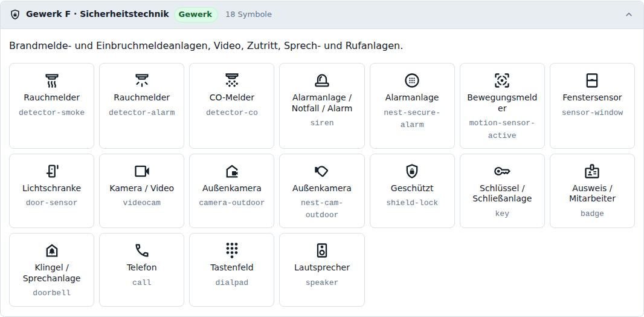Click the Gewerk F · Sicherheitstechnik heading
644x317 pixels.
point(97,14)
